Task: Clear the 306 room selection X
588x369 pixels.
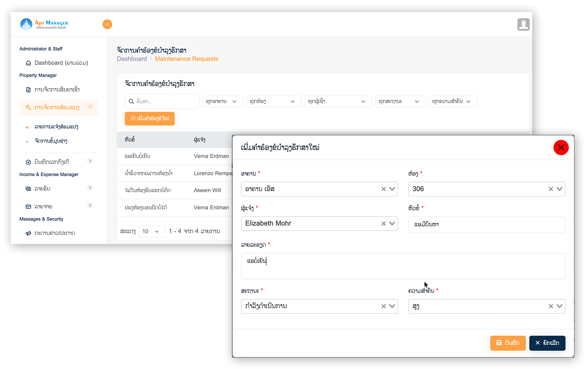Action: coord(551,189)
